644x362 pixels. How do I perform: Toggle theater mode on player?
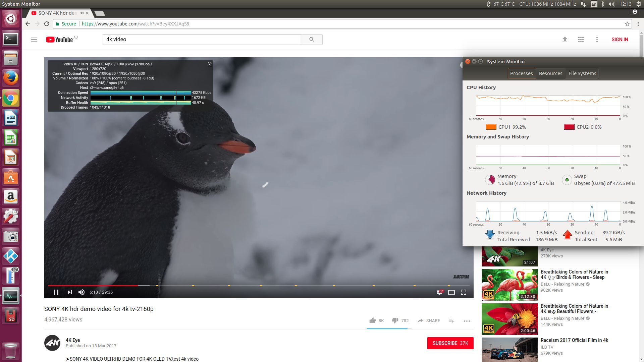[x=451, y=292]
